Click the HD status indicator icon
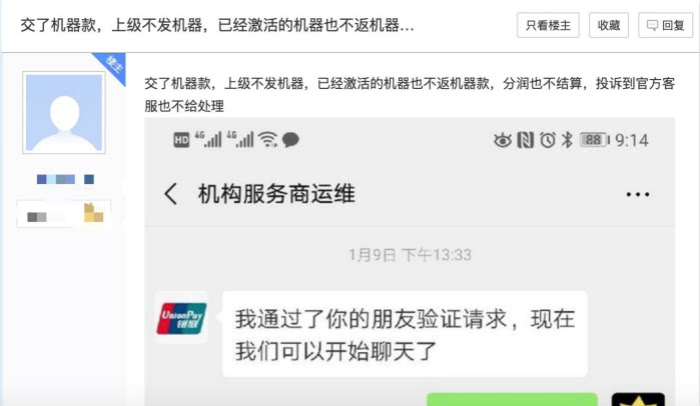 (x=181, y=140)
